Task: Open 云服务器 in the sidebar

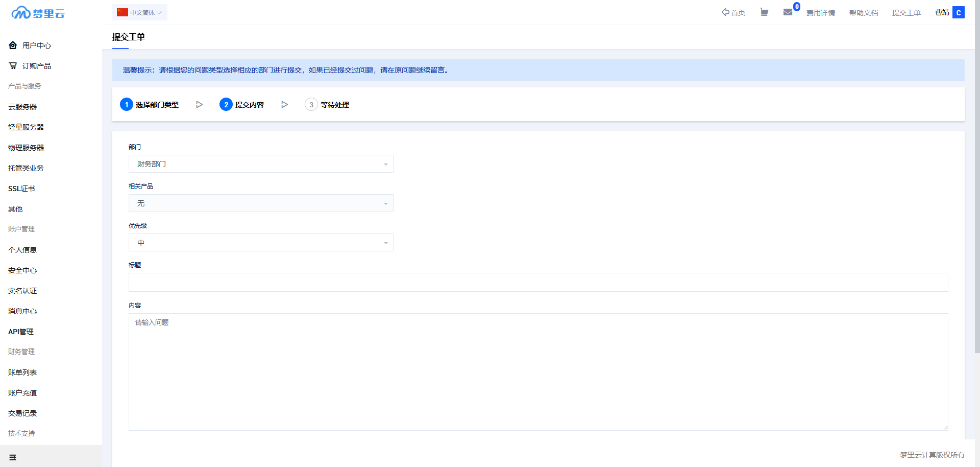Action: click(22, 107)
